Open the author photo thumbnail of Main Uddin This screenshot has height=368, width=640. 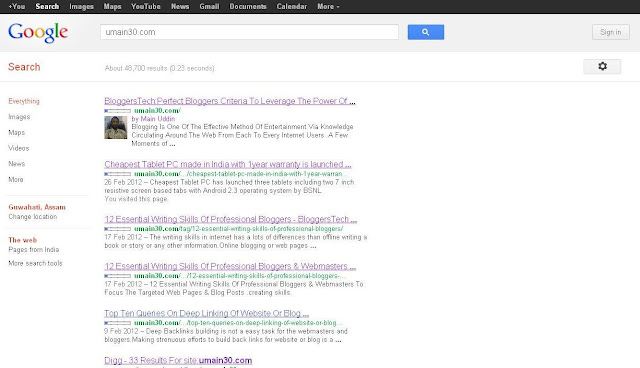coord(116,128)
